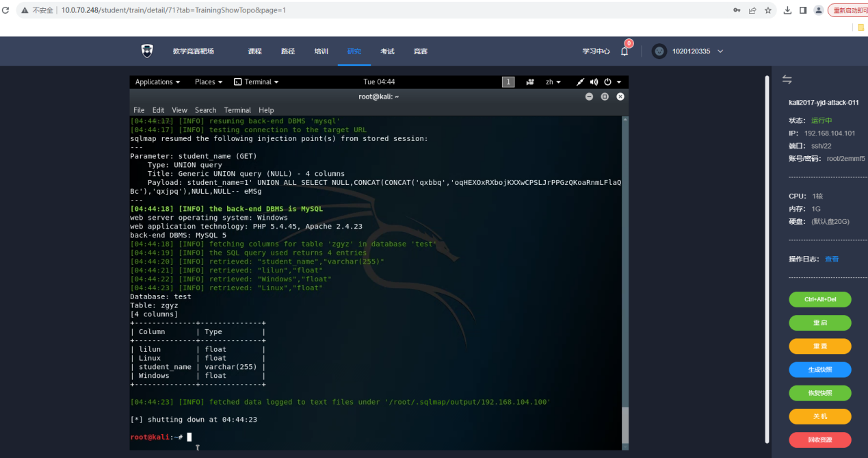
Task: Click the blue 生成快照 button
Action: (820, 370)
